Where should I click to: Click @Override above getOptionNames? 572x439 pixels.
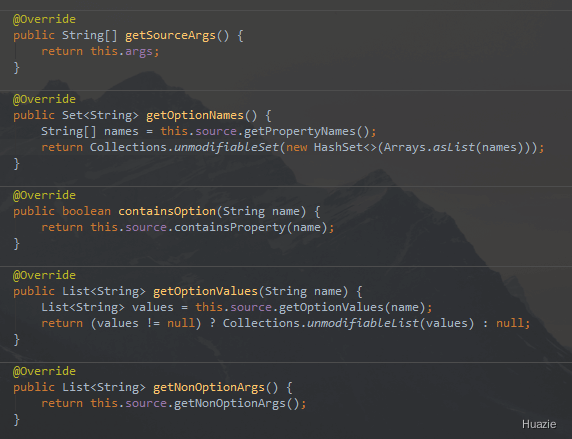[x=44, y=99]
